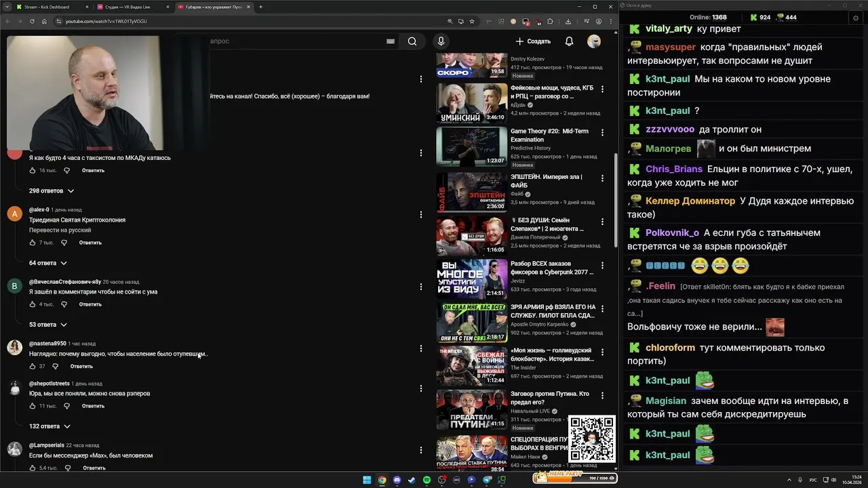Open YouTube account avatar menu

[x=594, y=41]
